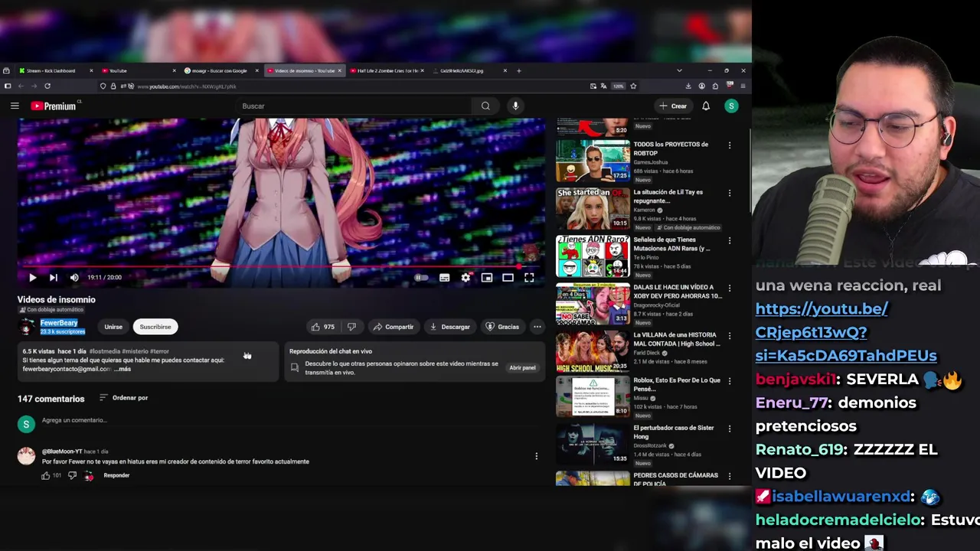Switch to moaigr Buscar con Google tab
The height and width of the screenshot is (551, 980).
[x=220, y=70]
